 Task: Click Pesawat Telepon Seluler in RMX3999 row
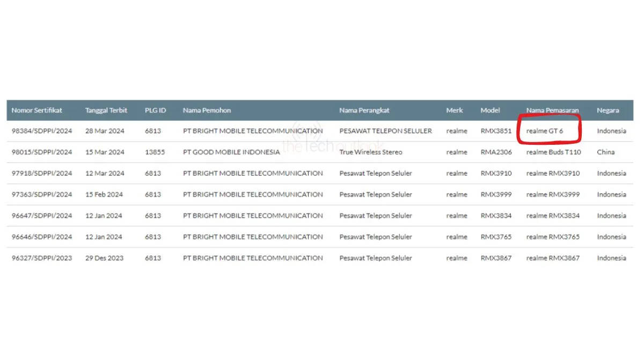[x=376, y=195]
